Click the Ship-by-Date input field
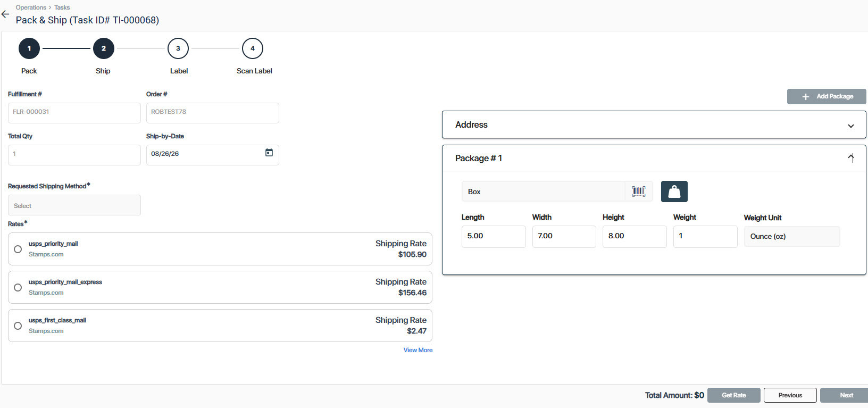The width and height of the screenshot is (868, 408). coord(213,155)
